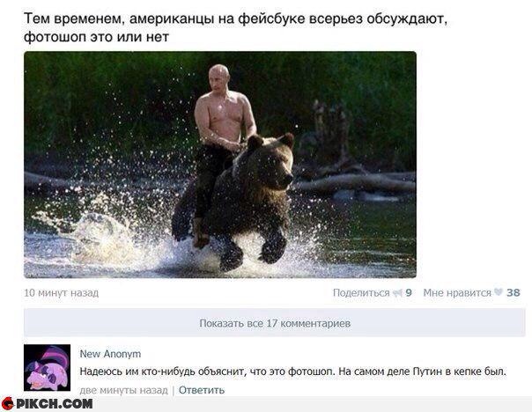Click comment timestamp две минуты назад
Screen dimensions: 532x412
pyautogui.click(x=124, y=390)
